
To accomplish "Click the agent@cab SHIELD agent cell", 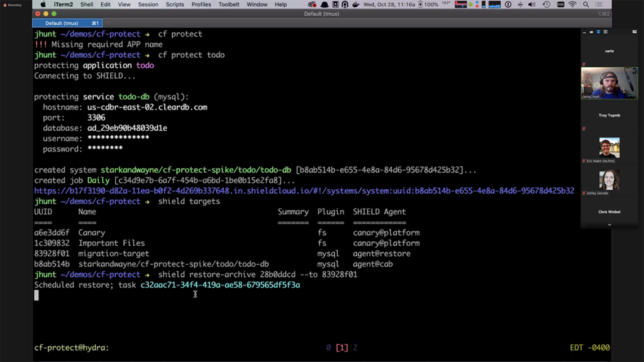I will click(x=373, y=264).
